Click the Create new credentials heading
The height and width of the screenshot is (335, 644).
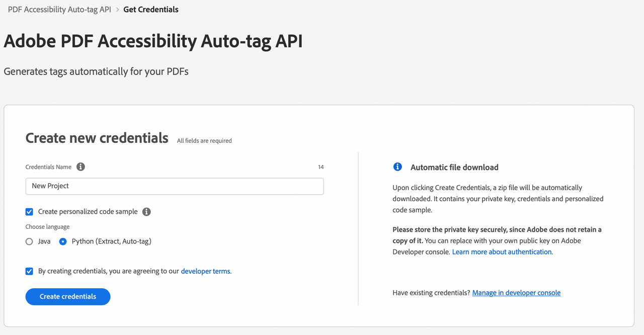click(x=97, y=138)
